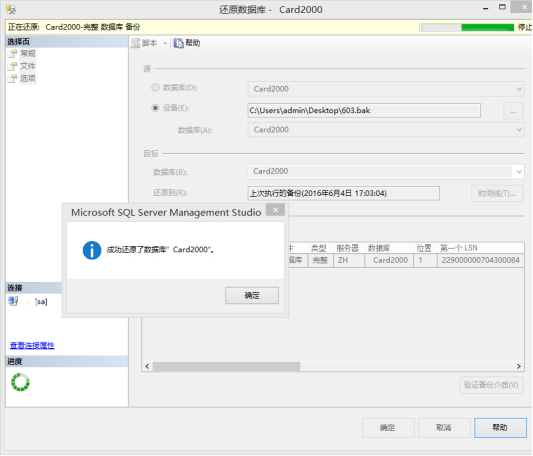The height and width of the screenshot is (456, 533).
Task: Click the Card2000 cell in backup grid
Action: (389, 260)
